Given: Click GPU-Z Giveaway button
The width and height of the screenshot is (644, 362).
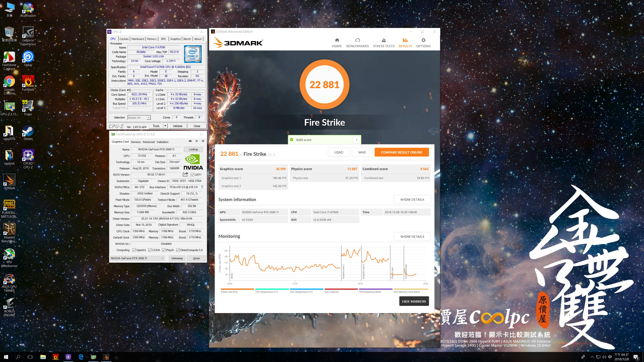Looking at the screenshot, I should point(177,258).
